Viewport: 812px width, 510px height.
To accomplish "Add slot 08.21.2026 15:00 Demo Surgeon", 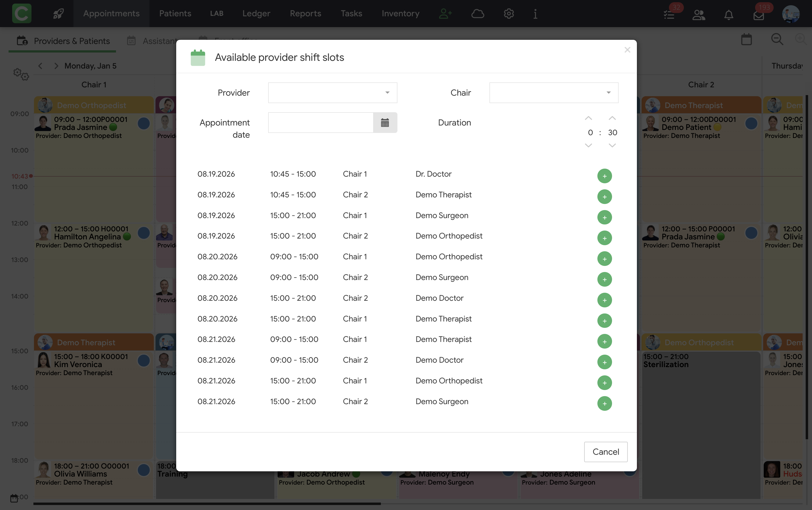I will click(x=605, y=403).
